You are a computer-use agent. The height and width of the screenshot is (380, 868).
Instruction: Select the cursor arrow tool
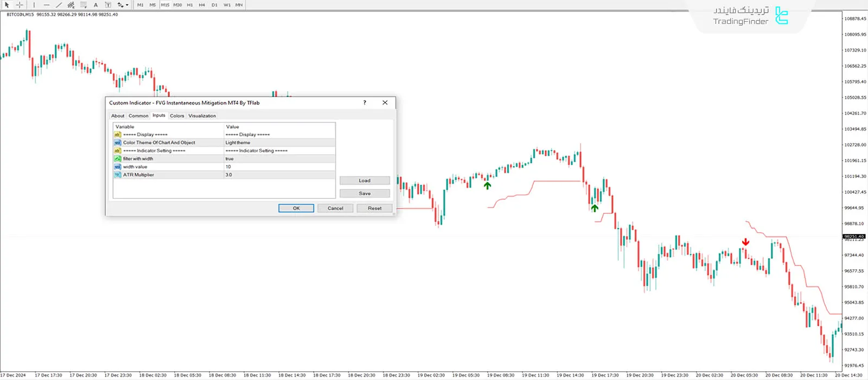[x=7, y=5]
